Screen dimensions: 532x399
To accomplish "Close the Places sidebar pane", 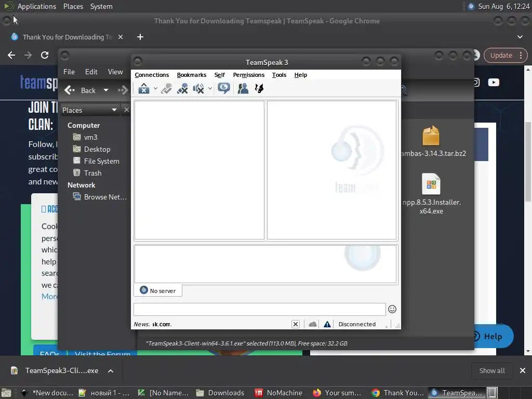I will tap(127, 110).
